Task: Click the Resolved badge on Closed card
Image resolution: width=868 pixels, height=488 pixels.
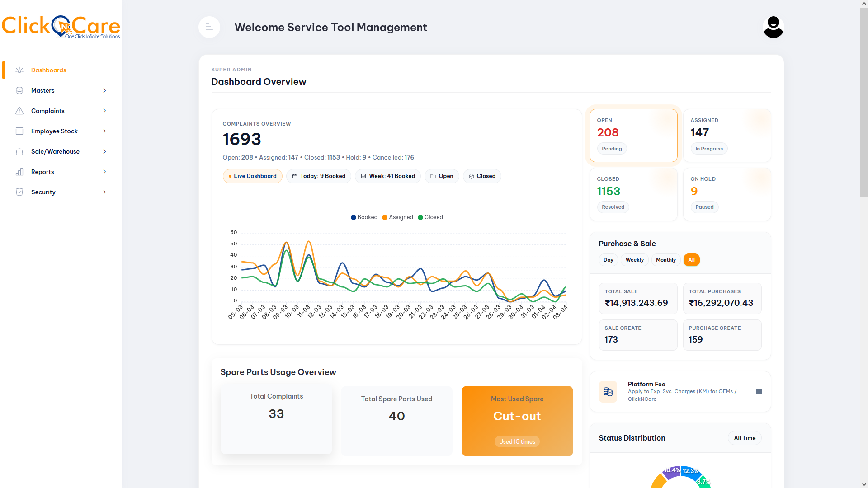Action: pyautogui.click(x=613, y=207)
